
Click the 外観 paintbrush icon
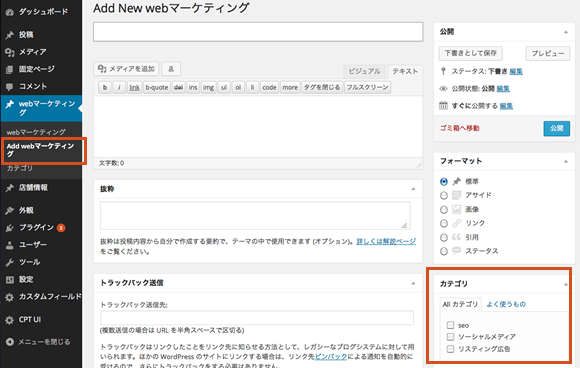coord(10,210)
